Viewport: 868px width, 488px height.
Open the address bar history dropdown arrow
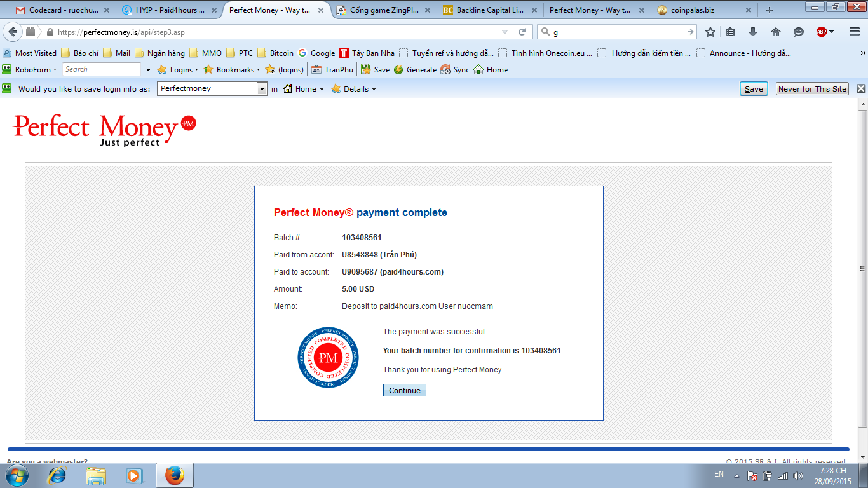click(505, 32)
